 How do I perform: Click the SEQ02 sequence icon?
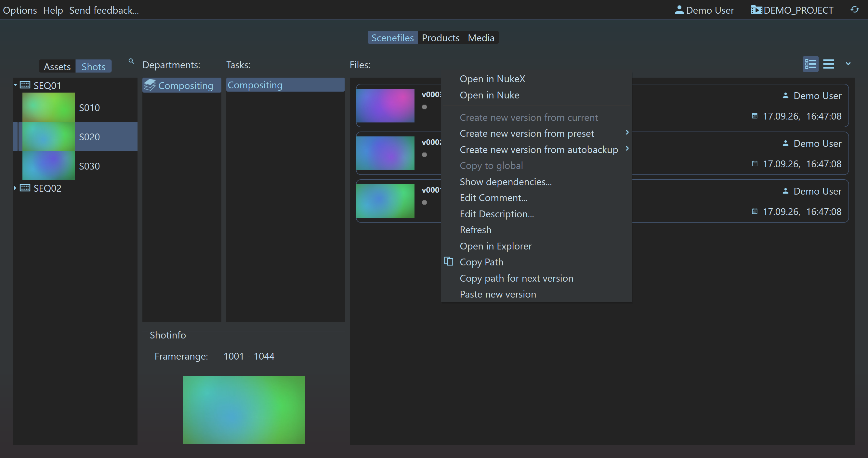tap(25, 188)
